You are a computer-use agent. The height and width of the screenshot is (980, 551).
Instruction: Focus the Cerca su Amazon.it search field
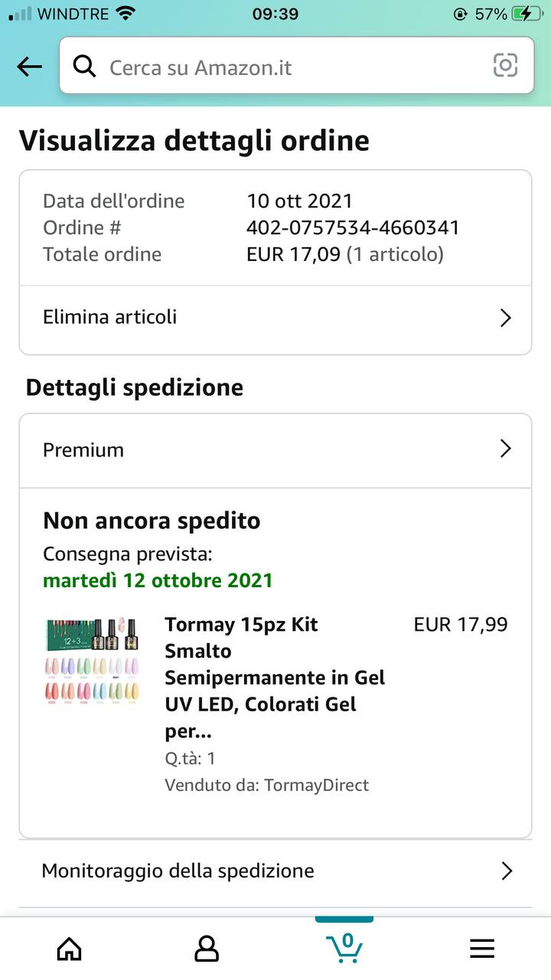(x=291, y=67)
